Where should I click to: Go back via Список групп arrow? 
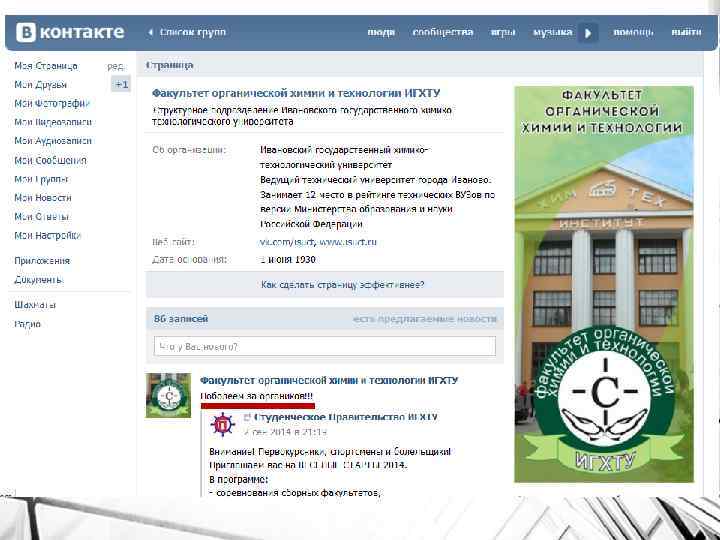point(187,32)
